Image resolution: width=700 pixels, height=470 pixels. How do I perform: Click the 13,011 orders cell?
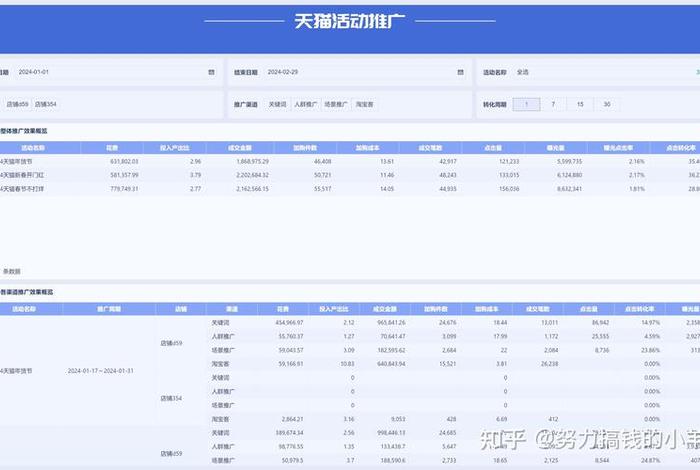pyautogui.click(x=550, y=322)
